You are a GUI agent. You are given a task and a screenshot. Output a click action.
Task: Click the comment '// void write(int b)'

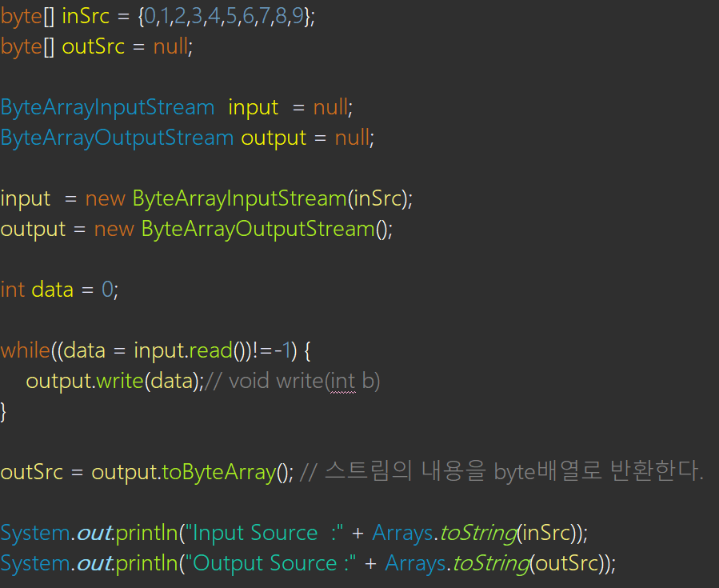[292, 382]
